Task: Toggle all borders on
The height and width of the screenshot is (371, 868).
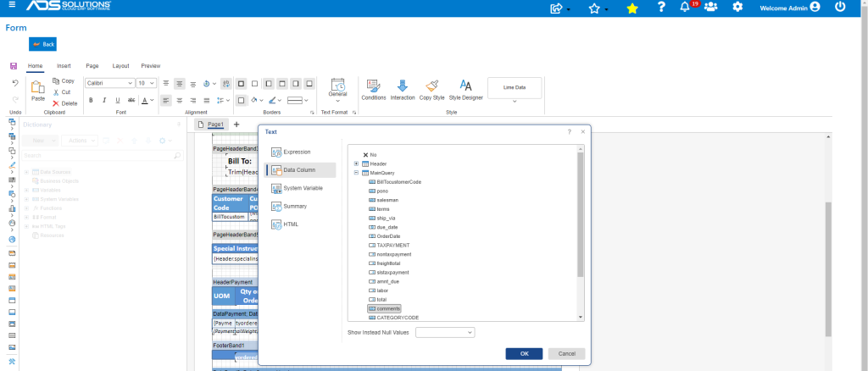Action: [241, 84]
